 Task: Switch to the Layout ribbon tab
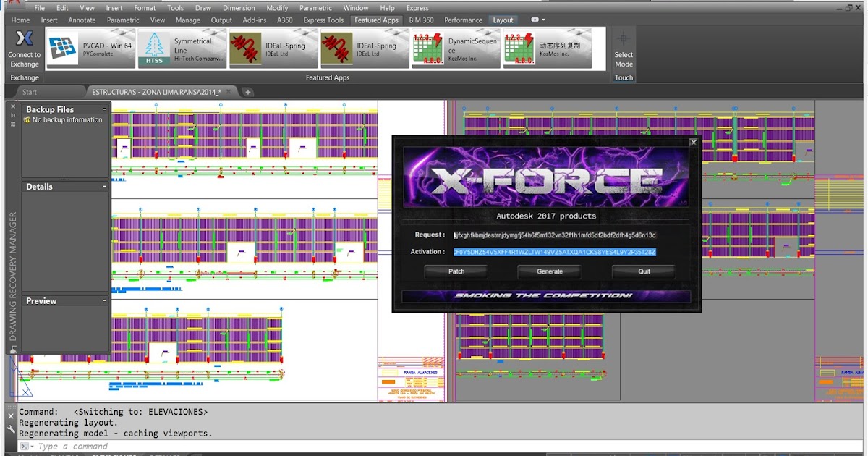tap(503, 20)
